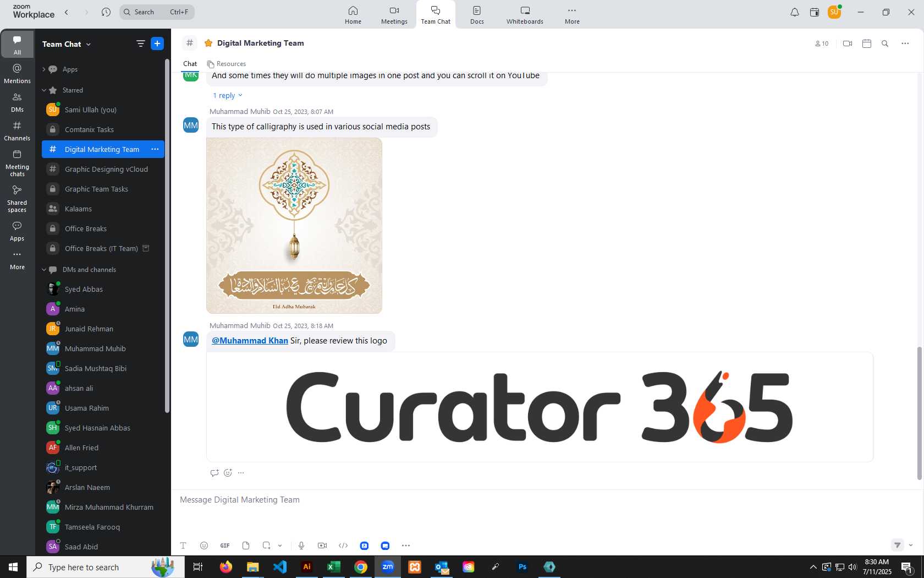Image resolution: width=924 pixels, height=578 pixels.
Task: Open the Channels section in sidebar
Action: 17,131
